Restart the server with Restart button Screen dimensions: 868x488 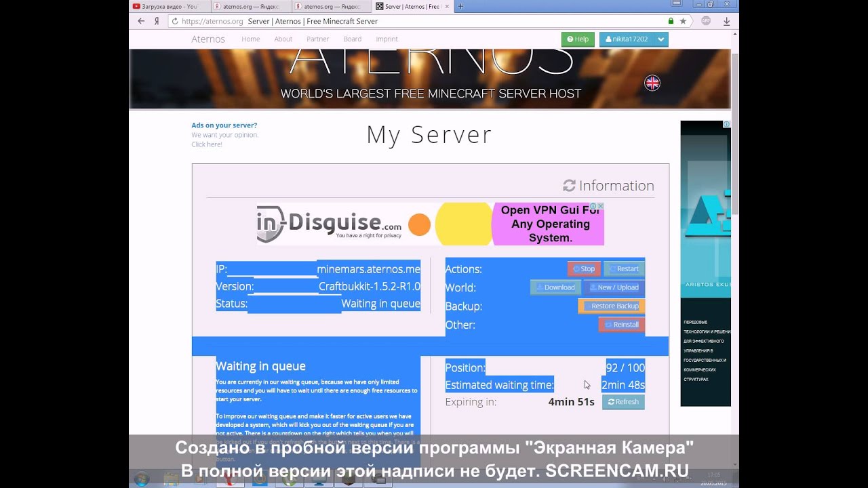click(624, 269)
